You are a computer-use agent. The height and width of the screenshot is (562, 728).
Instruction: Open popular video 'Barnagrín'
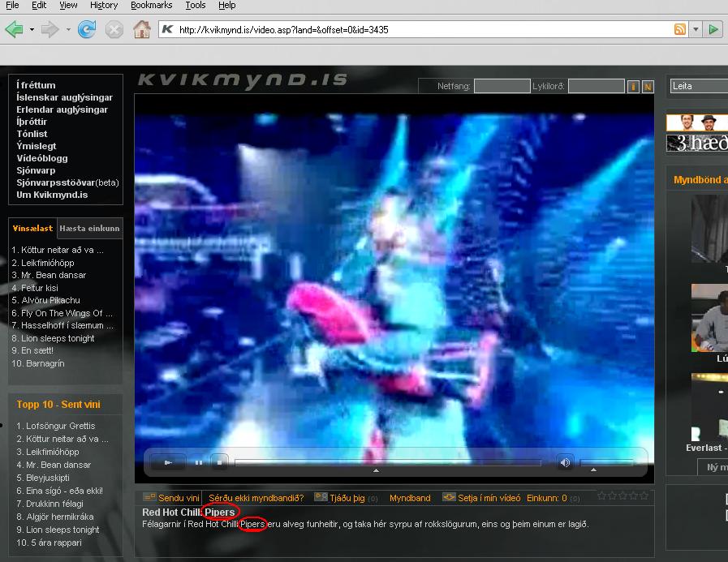(38, 363)
